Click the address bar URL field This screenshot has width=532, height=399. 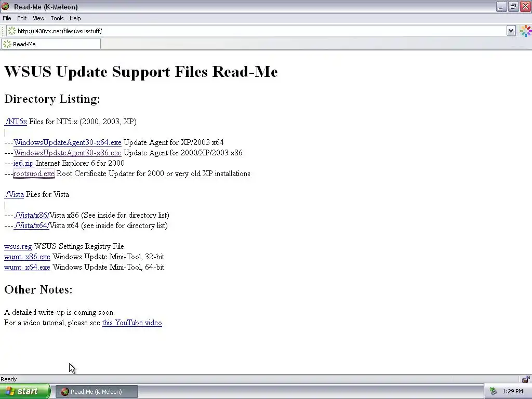(x=258, y=31)
